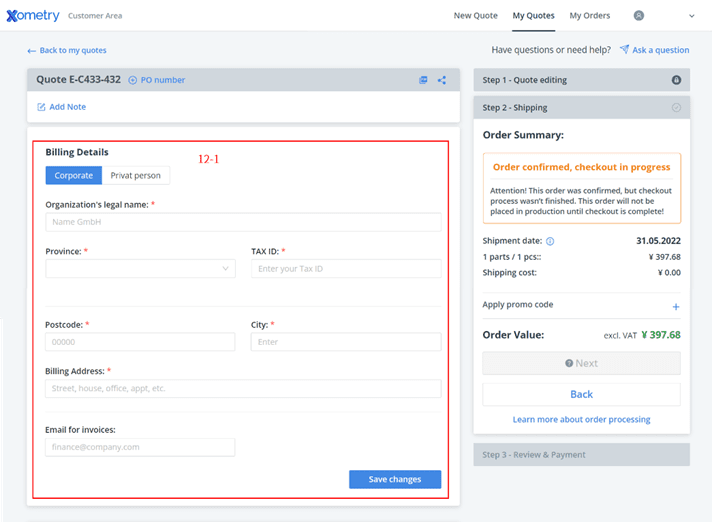Open the Province dropdown
The width and height of the screenshot is (712, 522).
[x=140, y=268]
